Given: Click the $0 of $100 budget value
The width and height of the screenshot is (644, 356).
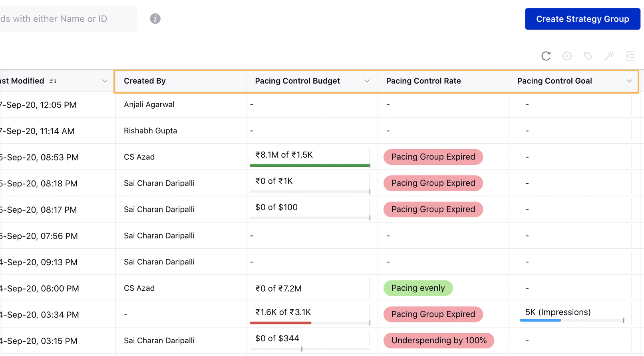Looking at the screenshot, I should (276, 207).
